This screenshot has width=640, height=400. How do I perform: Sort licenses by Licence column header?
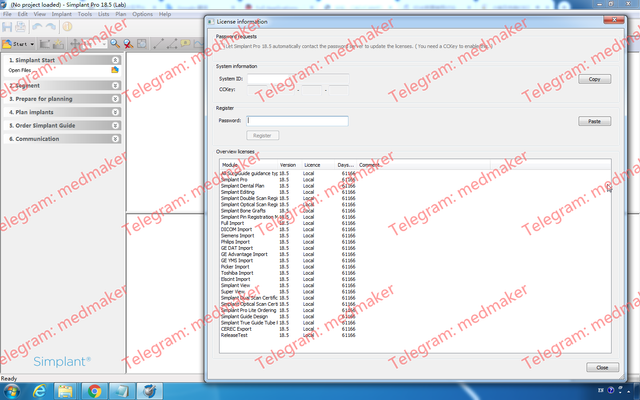318,165
